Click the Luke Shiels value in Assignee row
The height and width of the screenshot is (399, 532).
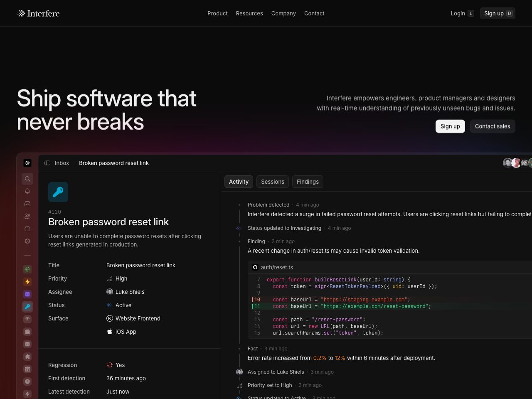click(x=126, y=292)
